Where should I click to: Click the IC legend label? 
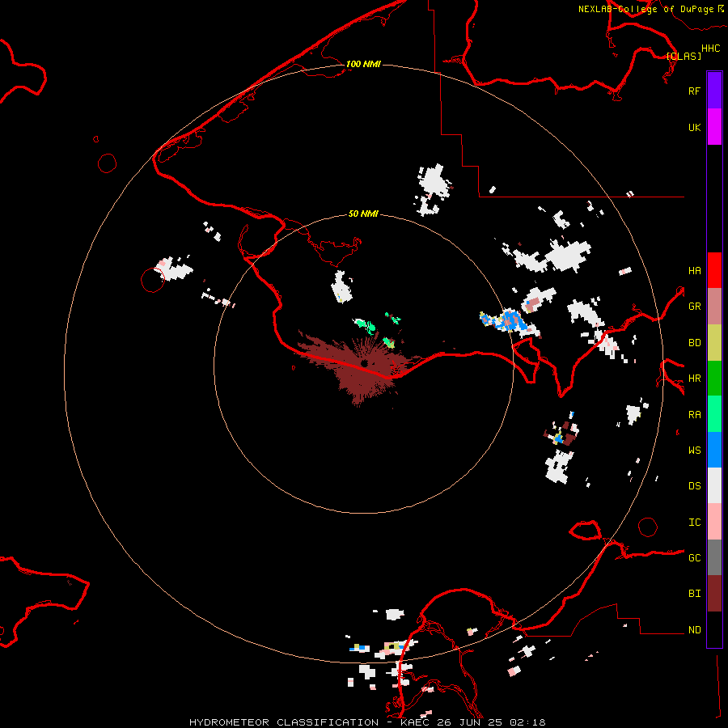tap(694, 522)
